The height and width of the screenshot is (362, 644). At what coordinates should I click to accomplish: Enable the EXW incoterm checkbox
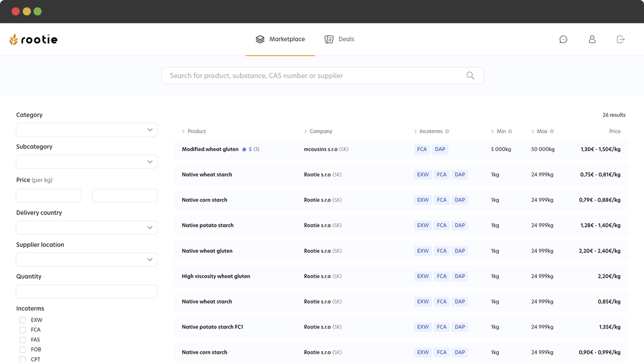(23, 320)
